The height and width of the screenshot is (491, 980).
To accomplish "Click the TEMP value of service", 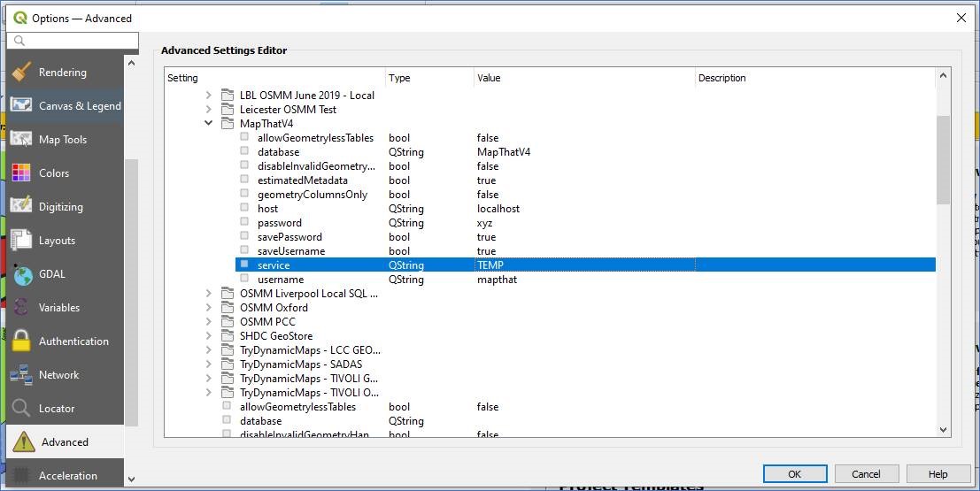I will pyautogui.click(x=490, y=265).
